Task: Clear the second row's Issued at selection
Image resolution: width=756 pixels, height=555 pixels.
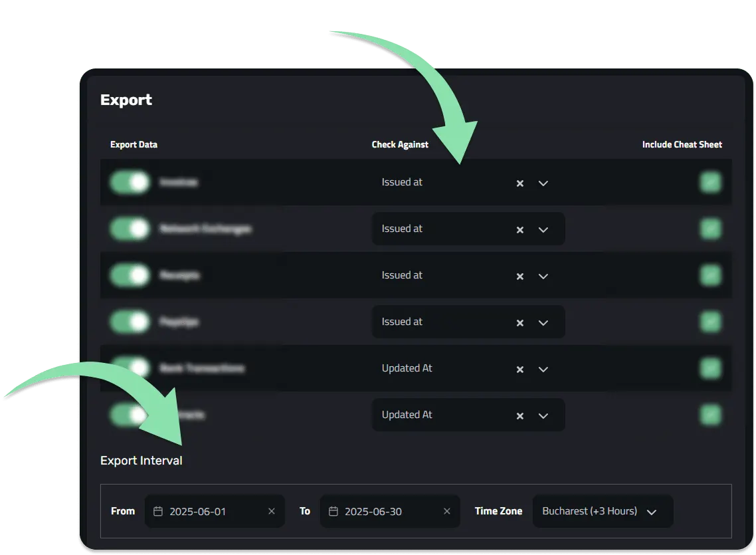Action: pos(520,230)
